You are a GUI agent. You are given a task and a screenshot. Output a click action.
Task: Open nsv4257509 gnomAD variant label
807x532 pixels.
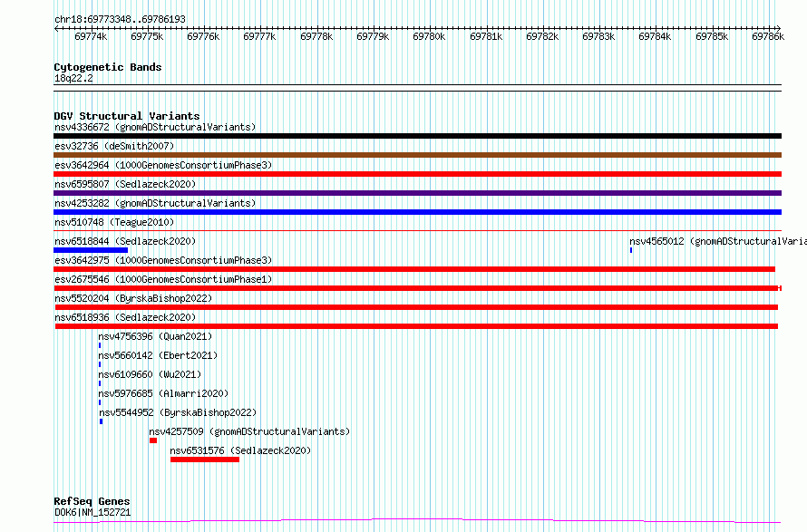point(249,431)
